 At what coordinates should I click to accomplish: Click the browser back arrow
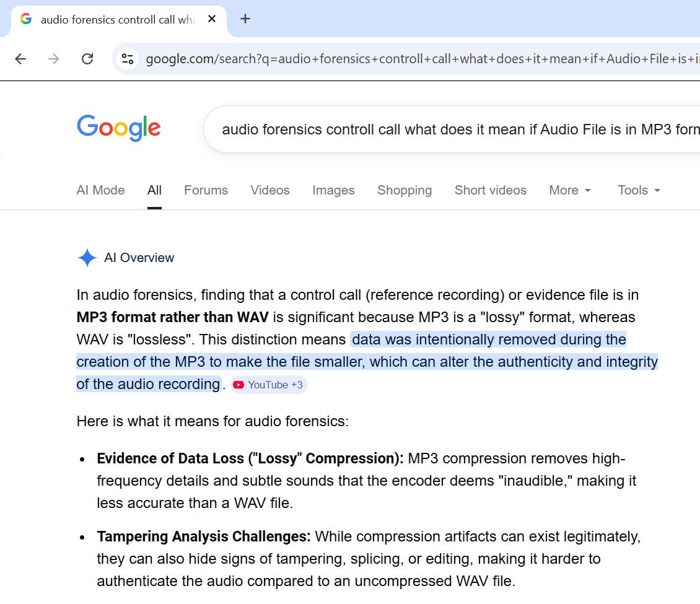click(20, 59)
